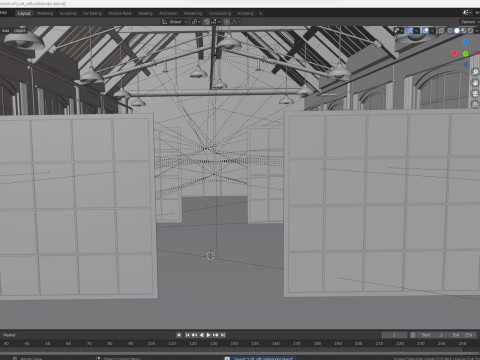Select Material Preview viewport shading
The height and width of the screenshot is (360, 480).
(463, 31)
